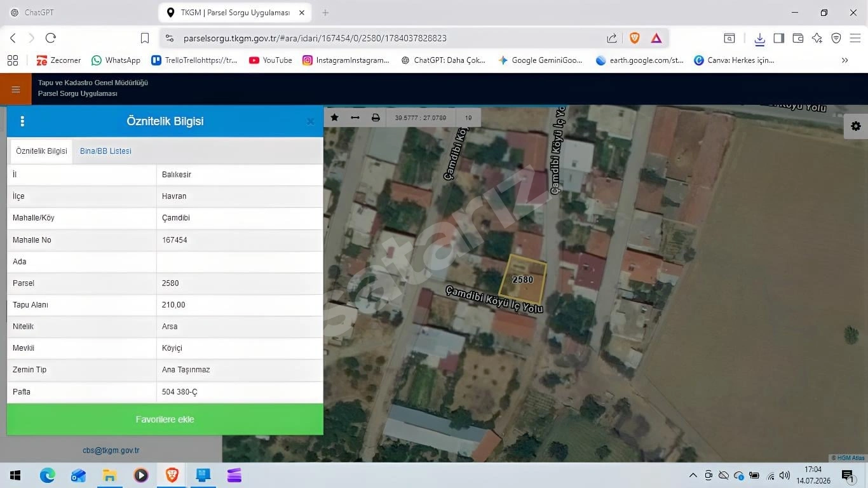This screenshot has height=488, width=868.
Task: Close the Öznitelik Bilgisi panel
Action: (310, 121)
